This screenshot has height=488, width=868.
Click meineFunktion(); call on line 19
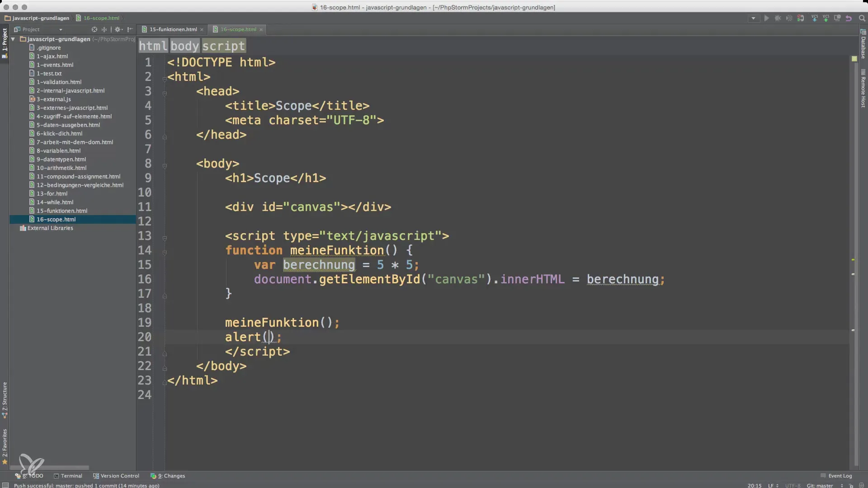[x=282, y=323]
